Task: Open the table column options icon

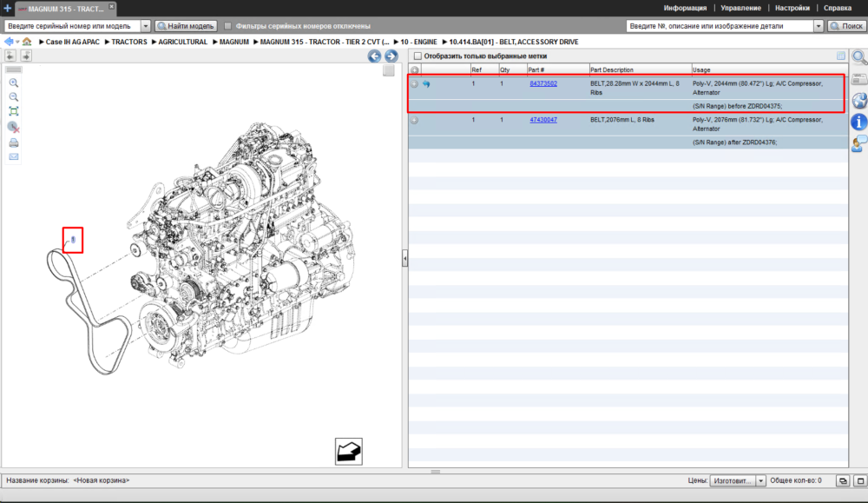Action: point(841,56)
